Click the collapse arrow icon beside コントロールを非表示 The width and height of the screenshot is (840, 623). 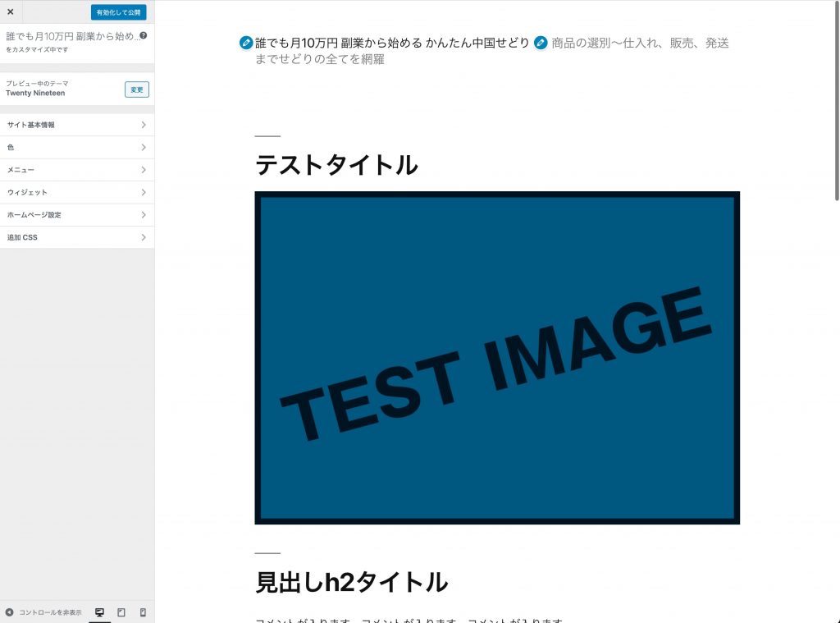pos(9,612)
